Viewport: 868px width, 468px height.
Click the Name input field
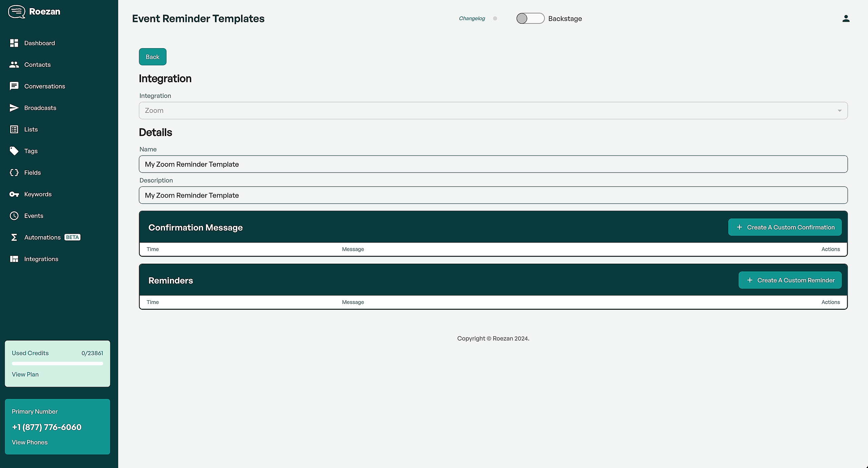click(493, 164)
